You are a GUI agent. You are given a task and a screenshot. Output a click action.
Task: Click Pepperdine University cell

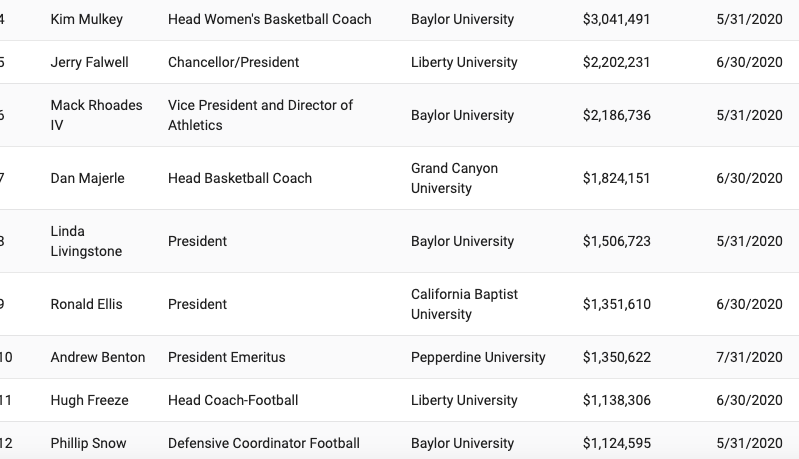point(478,357)
